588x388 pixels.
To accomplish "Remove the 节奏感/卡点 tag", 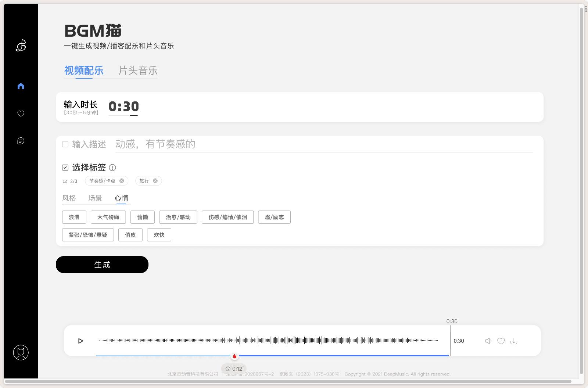I will tap(122, 181).
